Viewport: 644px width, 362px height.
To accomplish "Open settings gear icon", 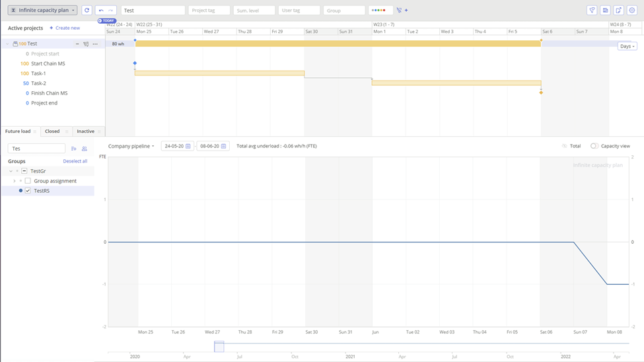I will (x=632, y=11).
